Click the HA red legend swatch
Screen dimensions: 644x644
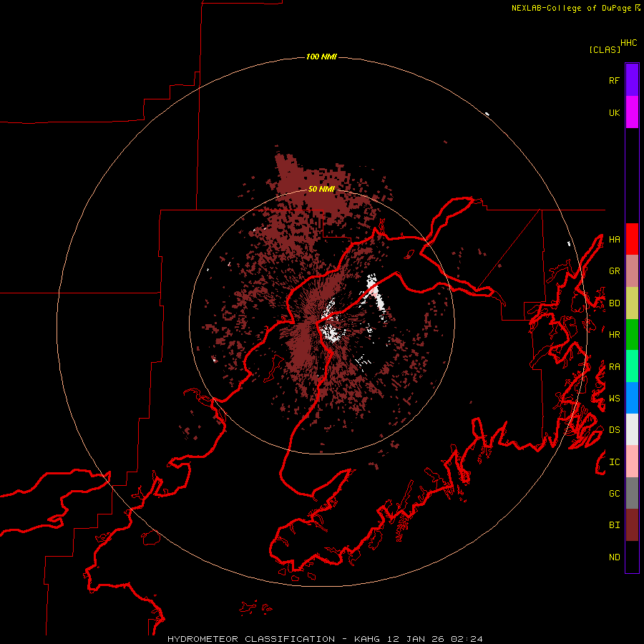(632, 239)
